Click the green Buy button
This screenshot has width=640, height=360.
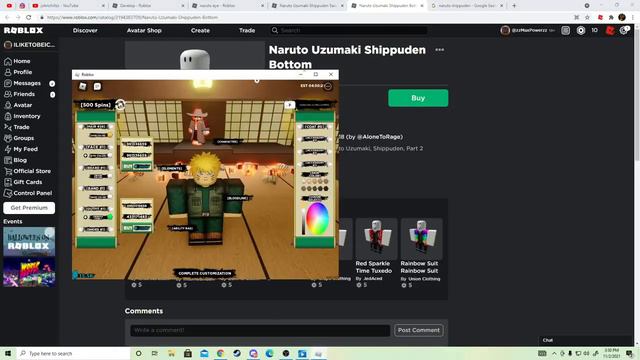(x=418, y=98)
